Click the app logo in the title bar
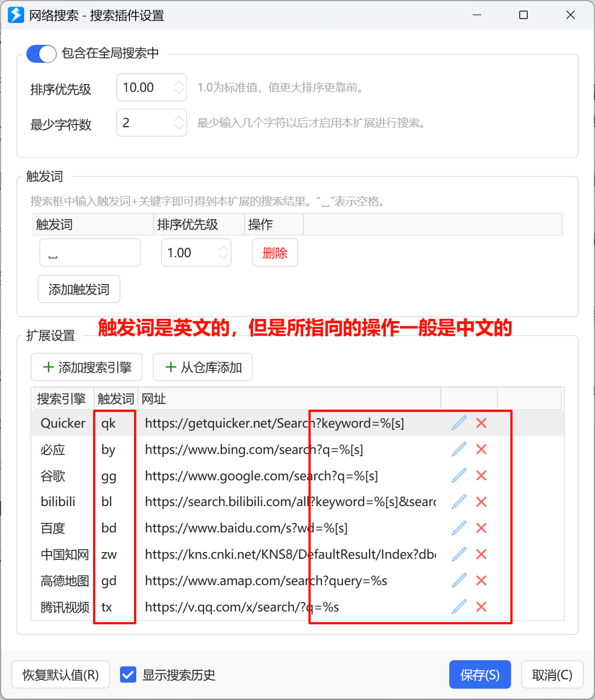595x700 pixels. click(16, 15)
